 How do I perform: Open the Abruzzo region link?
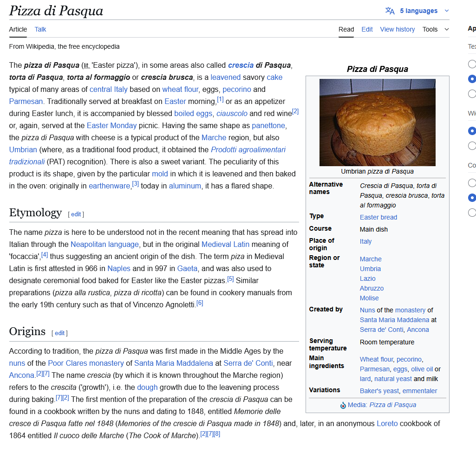pos(372,288)
